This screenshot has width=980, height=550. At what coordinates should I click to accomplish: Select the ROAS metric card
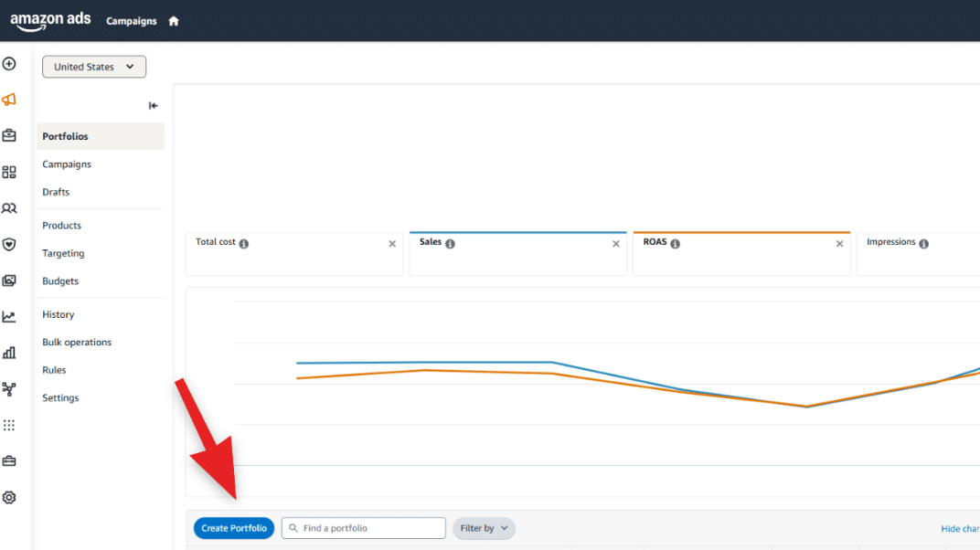point(742,253)
